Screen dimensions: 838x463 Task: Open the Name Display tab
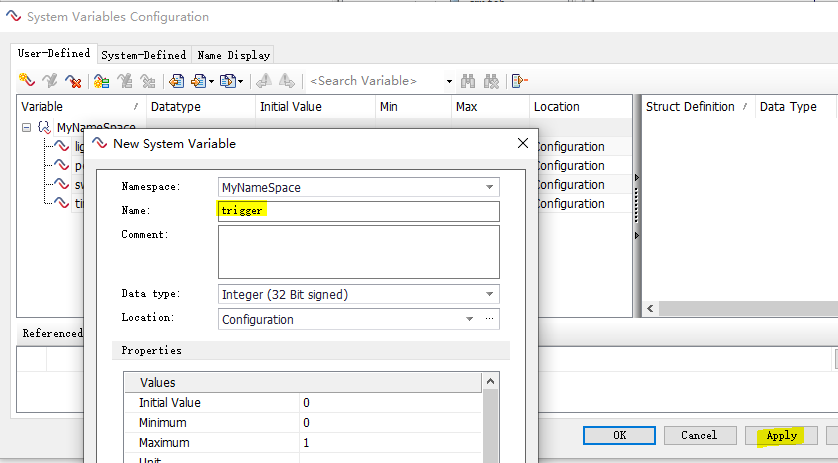pyautogui.click(x=234, y=55)
